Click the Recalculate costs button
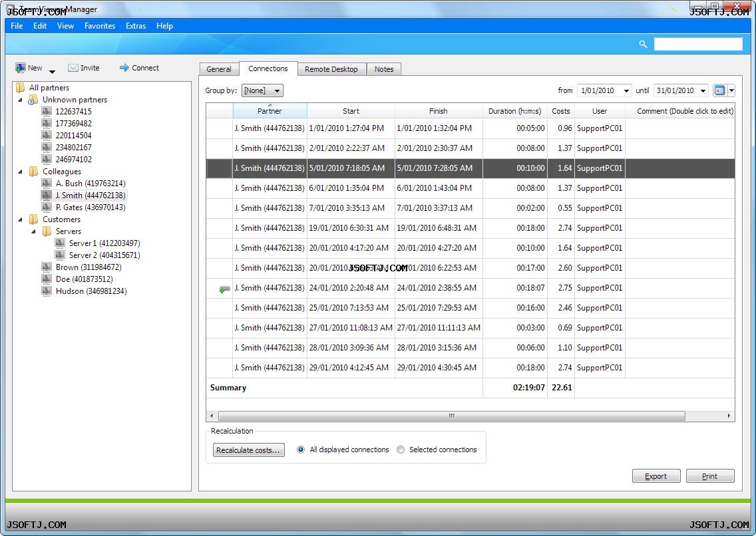This screenshot has width=756, height=536. point(248,450)
